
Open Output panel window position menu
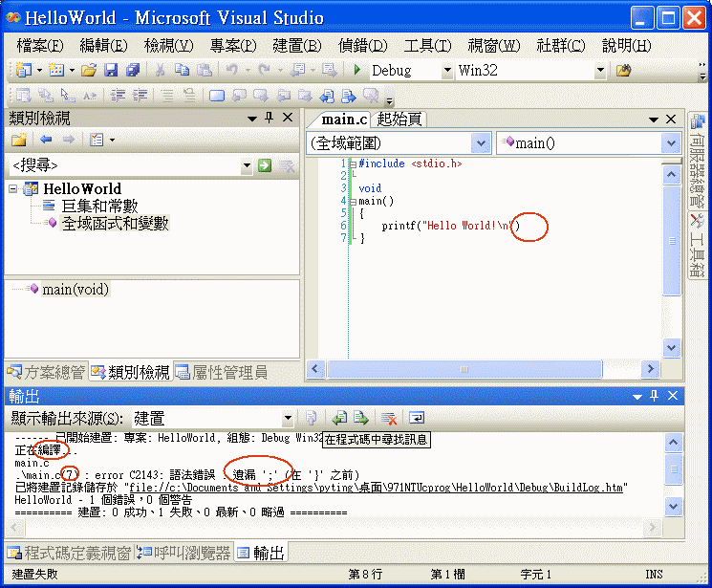point(637,397)
